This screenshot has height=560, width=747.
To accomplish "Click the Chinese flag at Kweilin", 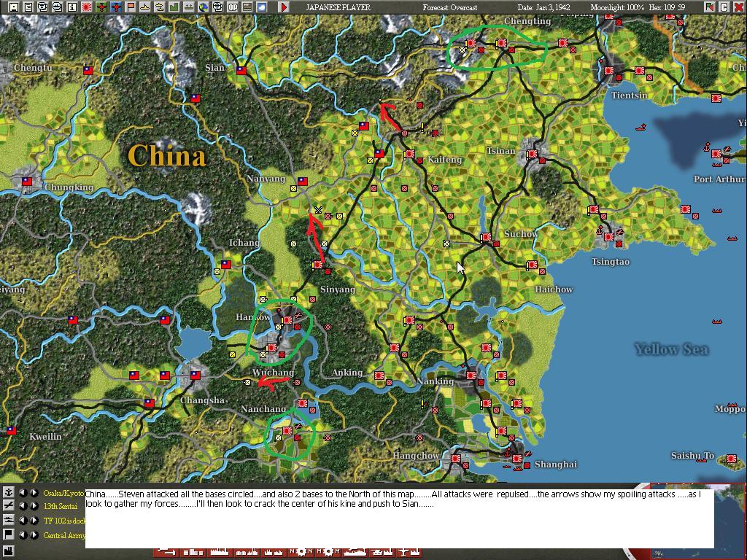I will coord(12,431).
